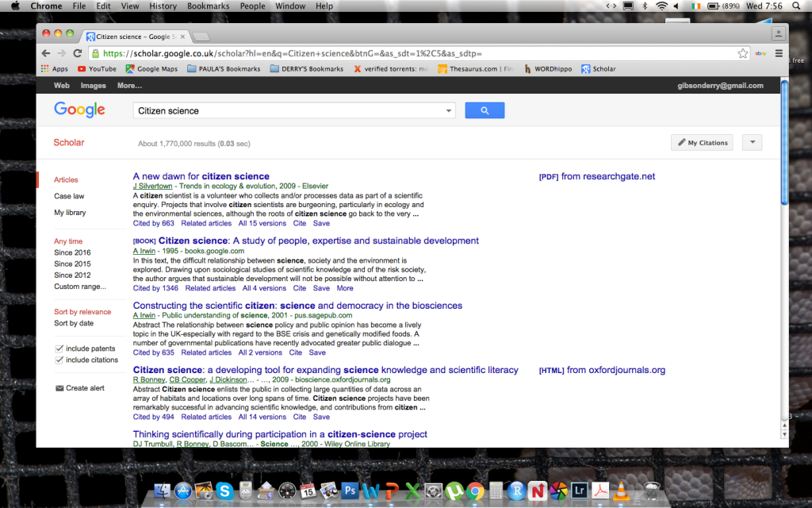Image resolution: width=812 pixels, height=508 pixels.
Task: Launch Skype from the dock
Action: tap(224, 491)
